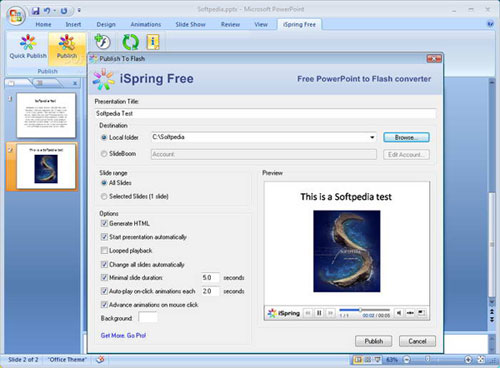The width and height of the screenshot is (500, 368).
Task: Toggle Change all slides automatically checkbox
Action: [104, 264]
